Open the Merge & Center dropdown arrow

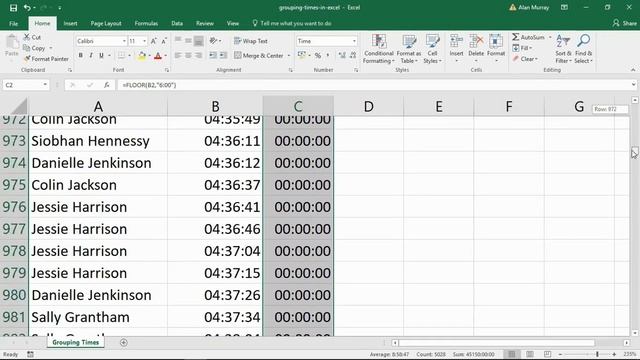coord(289,56)
